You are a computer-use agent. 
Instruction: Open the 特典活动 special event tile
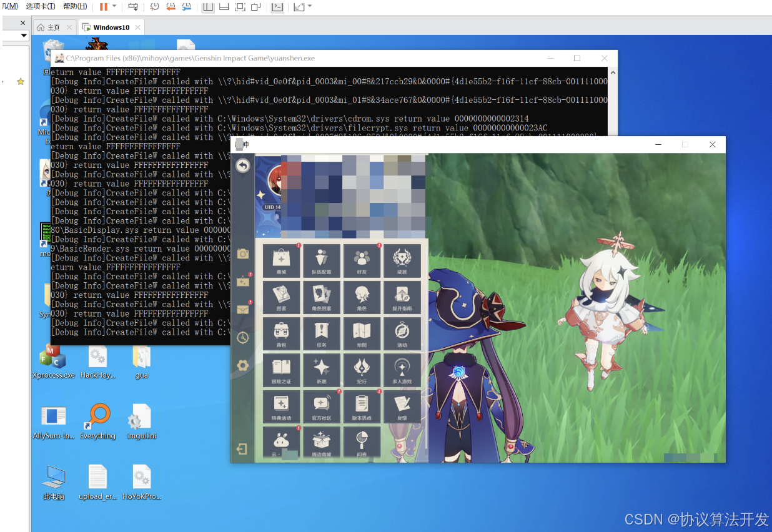click(x=281, y=406)
